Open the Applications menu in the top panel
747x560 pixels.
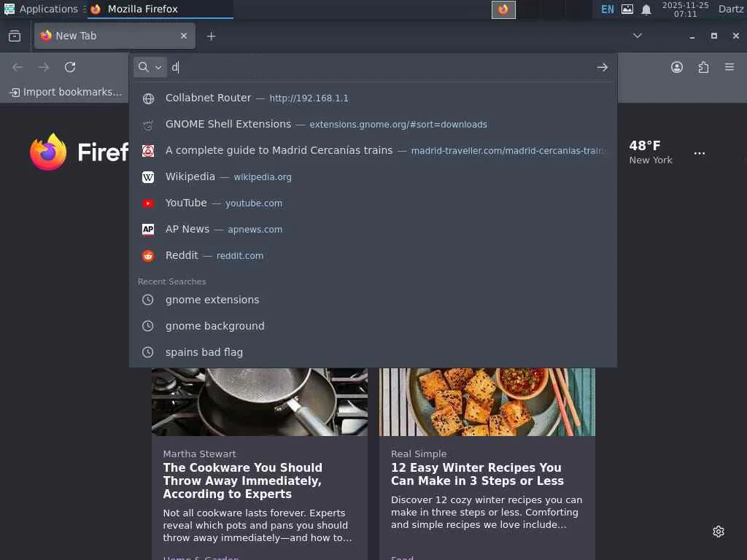[42, 9]
